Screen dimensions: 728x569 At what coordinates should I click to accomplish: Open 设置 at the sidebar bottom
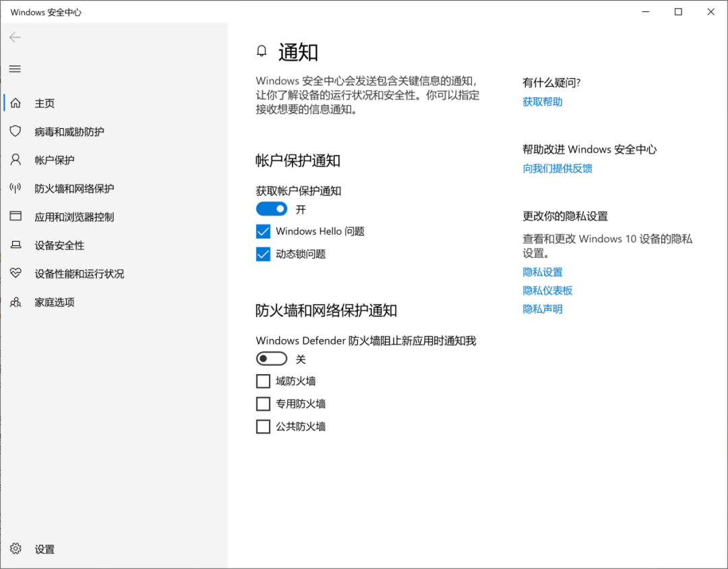point(44,549)
